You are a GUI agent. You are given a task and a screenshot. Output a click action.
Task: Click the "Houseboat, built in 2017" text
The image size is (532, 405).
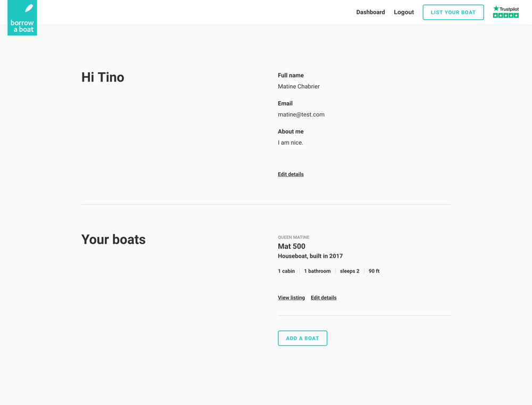click(310, 256)
